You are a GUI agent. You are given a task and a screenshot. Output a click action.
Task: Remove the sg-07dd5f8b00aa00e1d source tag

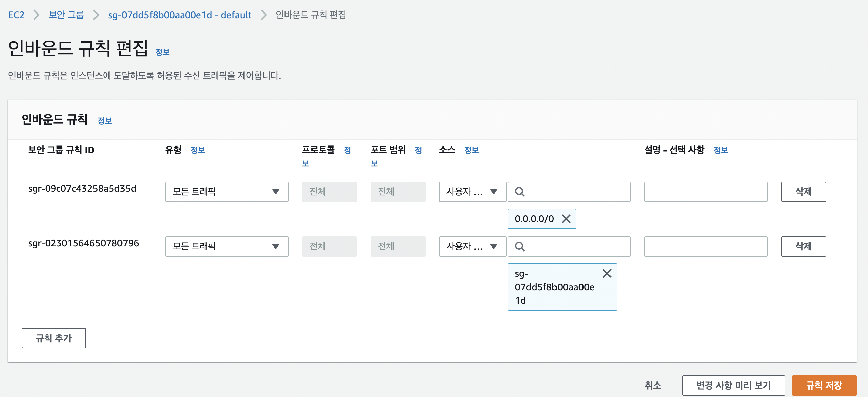pos(607,273)
